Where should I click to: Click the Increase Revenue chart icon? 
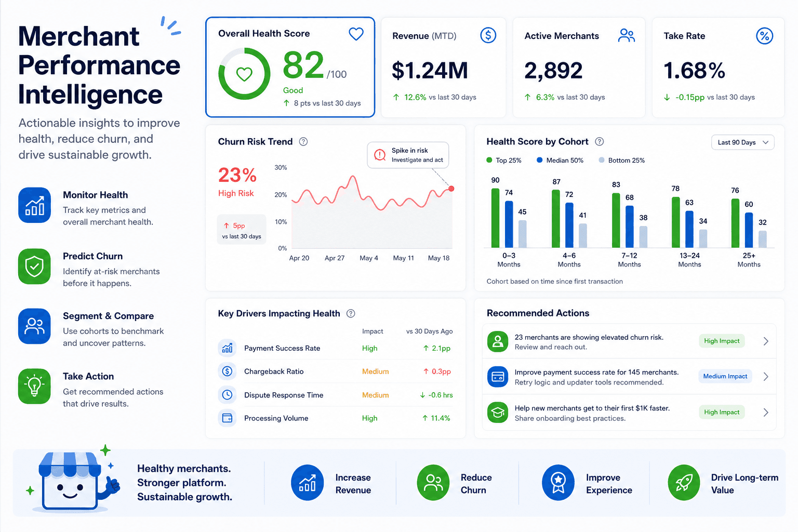pos(307,483)
